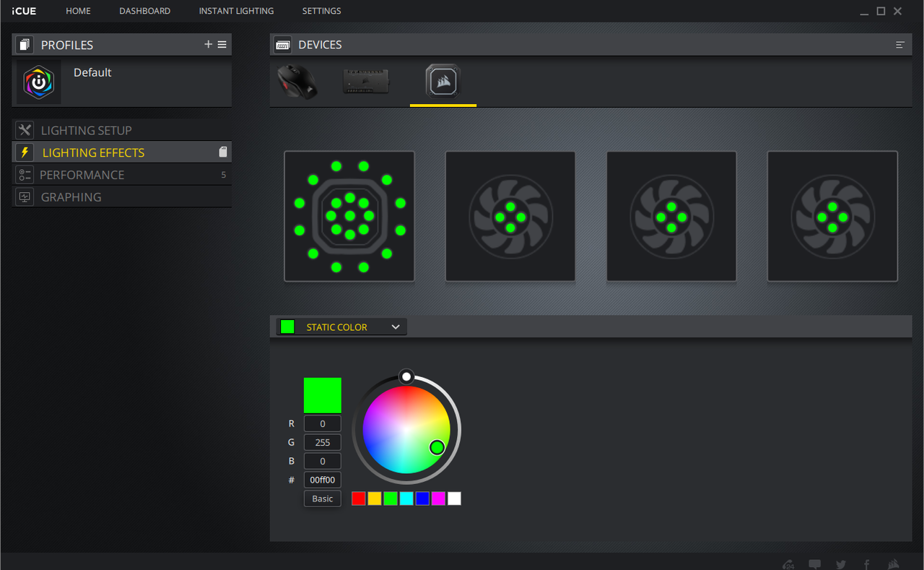924x570 pixels.
Task: Select the Default profile icon
Action: point(39,83)
